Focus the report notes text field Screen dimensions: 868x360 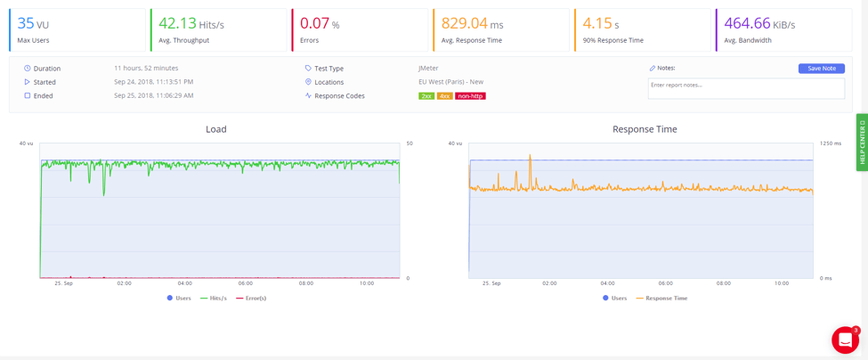(x=745, y=88)
